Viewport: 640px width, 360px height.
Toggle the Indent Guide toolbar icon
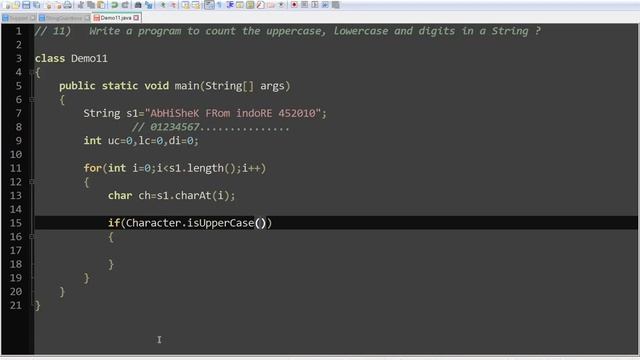tap(230, 5)
